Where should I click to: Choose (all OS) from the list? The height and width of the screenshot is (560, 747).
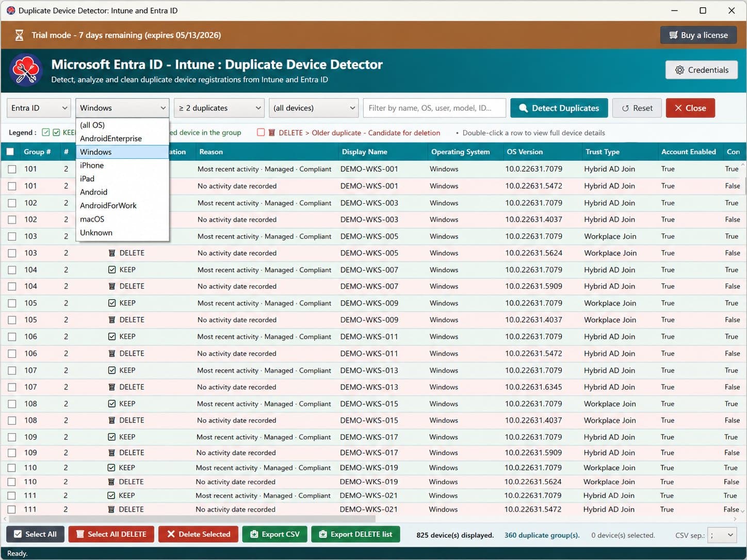coord(122,125)
